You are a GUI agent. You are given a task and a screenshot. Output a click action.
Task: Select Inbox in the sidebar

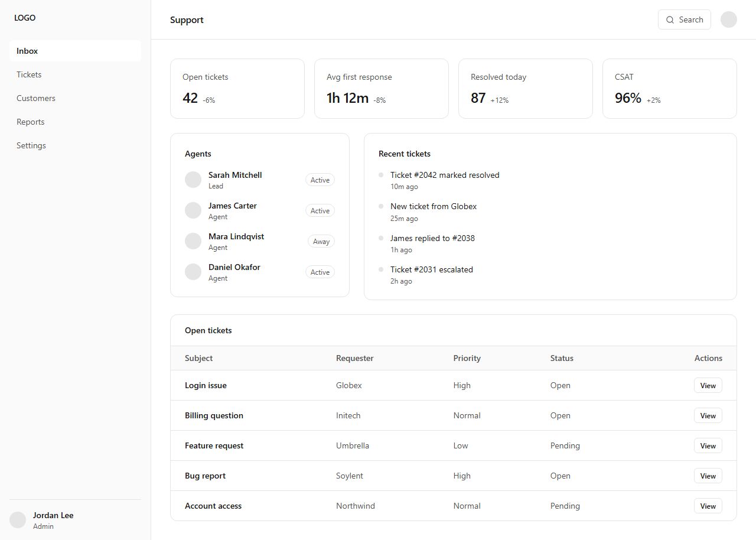pyautogui.click(x=75, y=51)
